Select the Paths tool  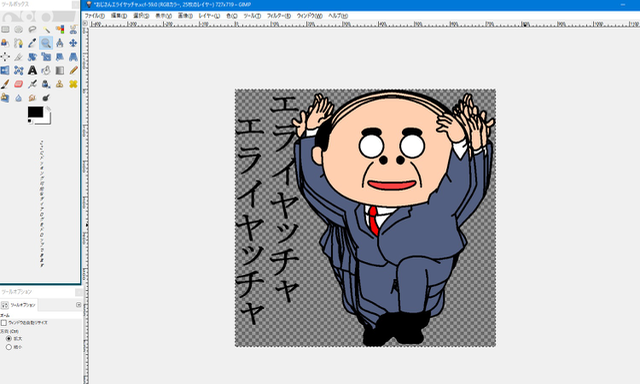(18, 43)
